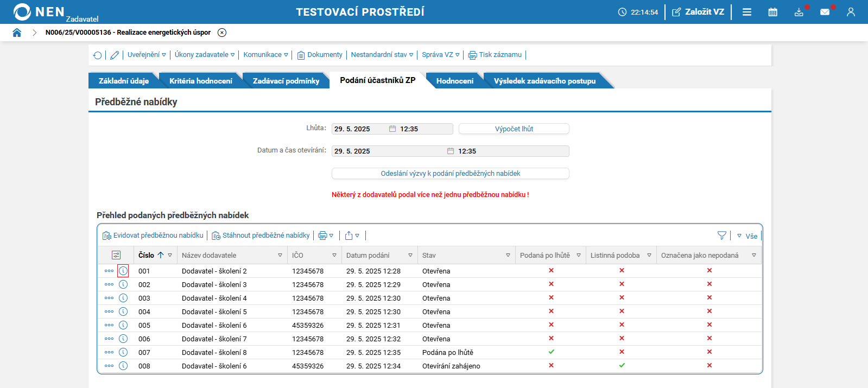
Task: Click info icon for offer 001
Action: [x=123, y=271]
